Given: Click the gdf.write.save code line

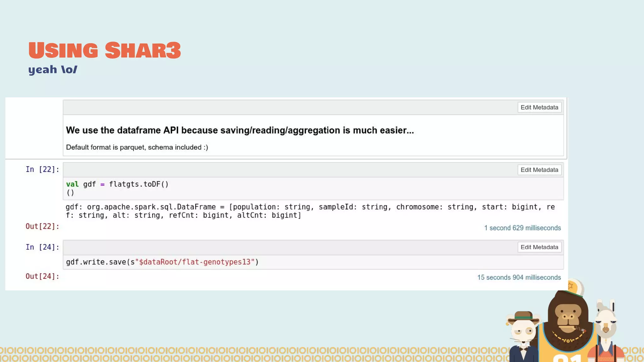Looking at the screenshot, I should (162, 262).
